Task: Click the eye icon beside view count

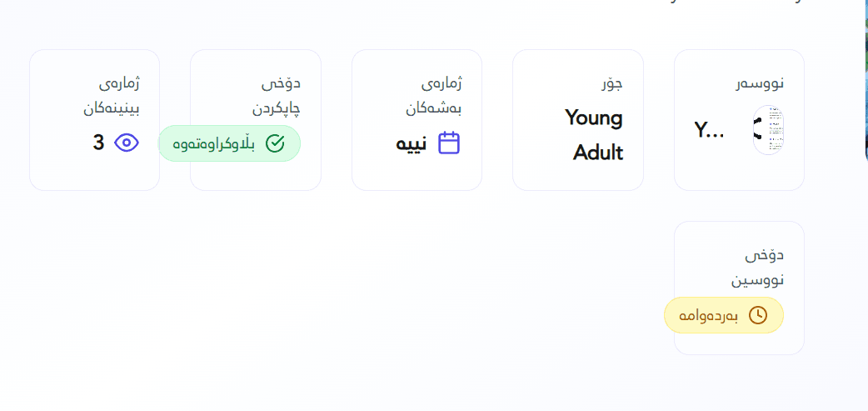Action: pyautogui.click(x=126, y=143)
